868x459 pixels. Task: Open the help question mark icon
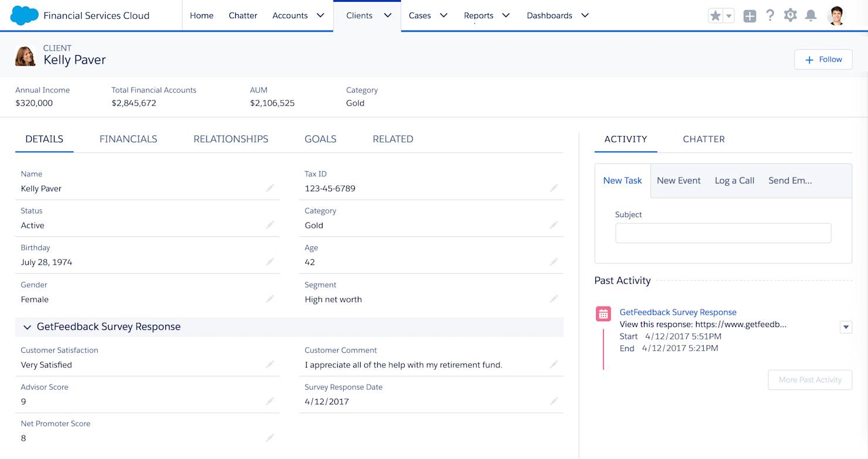[770, 15]
